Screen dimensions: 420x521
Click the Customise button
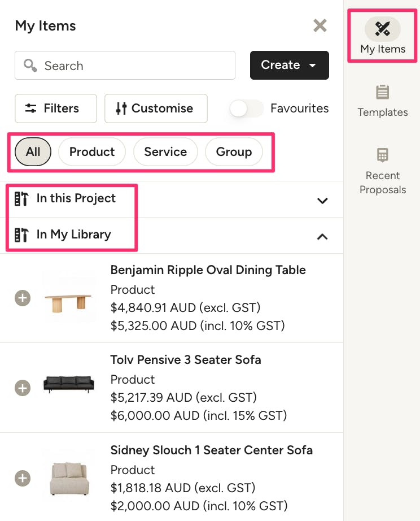pyautogui.click(x=156, y=108)
